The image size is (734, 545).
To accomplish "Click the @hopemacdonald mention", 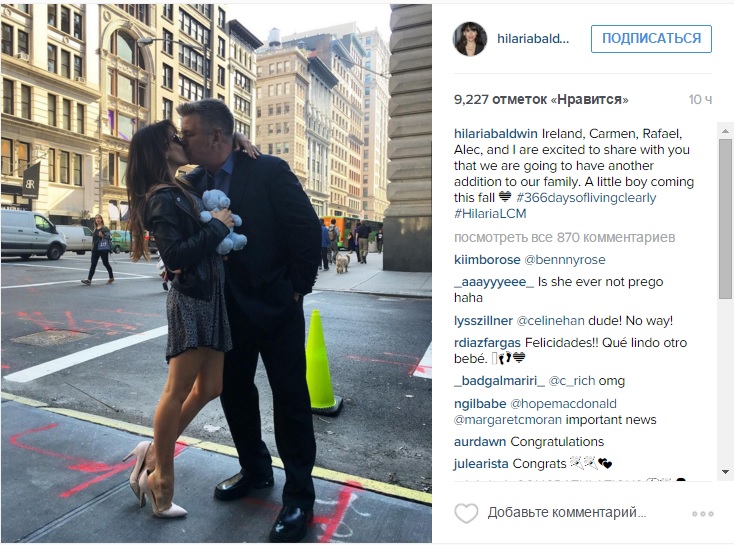I will (563, 404).
